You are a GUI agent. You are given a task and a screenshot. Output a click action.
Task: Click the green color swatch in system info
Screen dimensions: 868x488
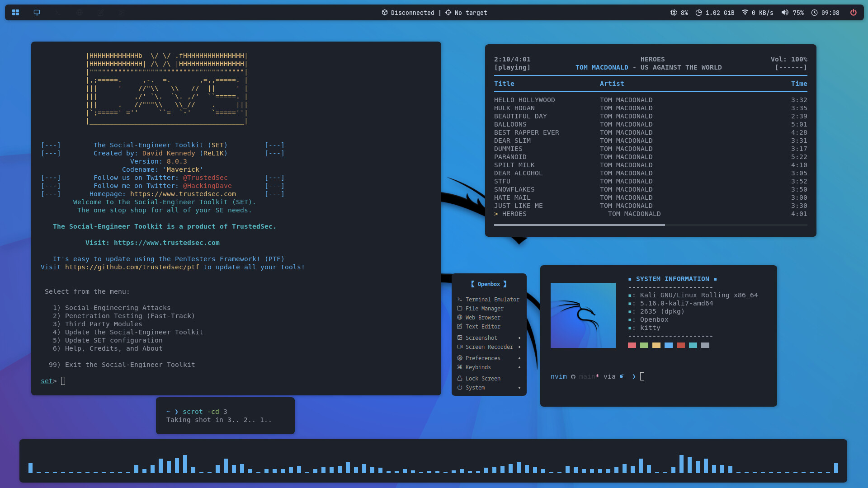644,345
